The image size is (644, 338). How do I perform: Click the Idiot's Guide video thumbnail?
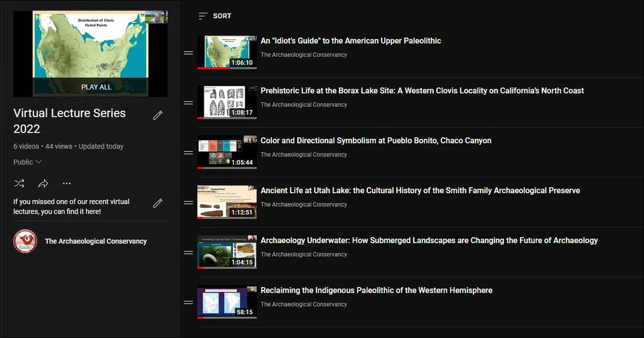226,52
